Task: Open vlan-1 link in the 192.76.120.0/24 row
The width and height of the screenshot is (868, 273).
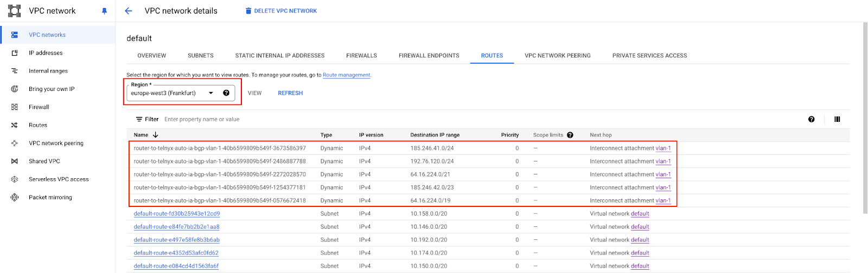Action: (663, 161)
